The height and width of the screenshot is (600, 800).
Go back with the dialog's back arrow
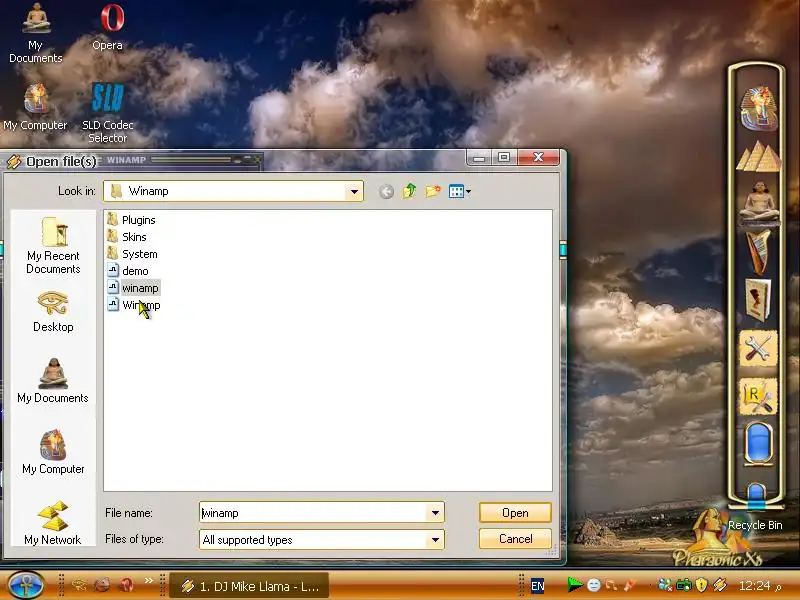[x=386, y=191]
